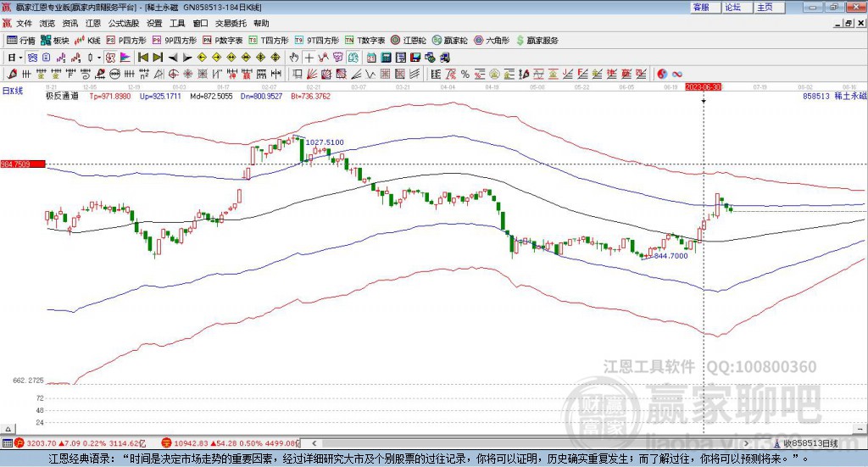Click the yin-yang red blue icon

661,74
